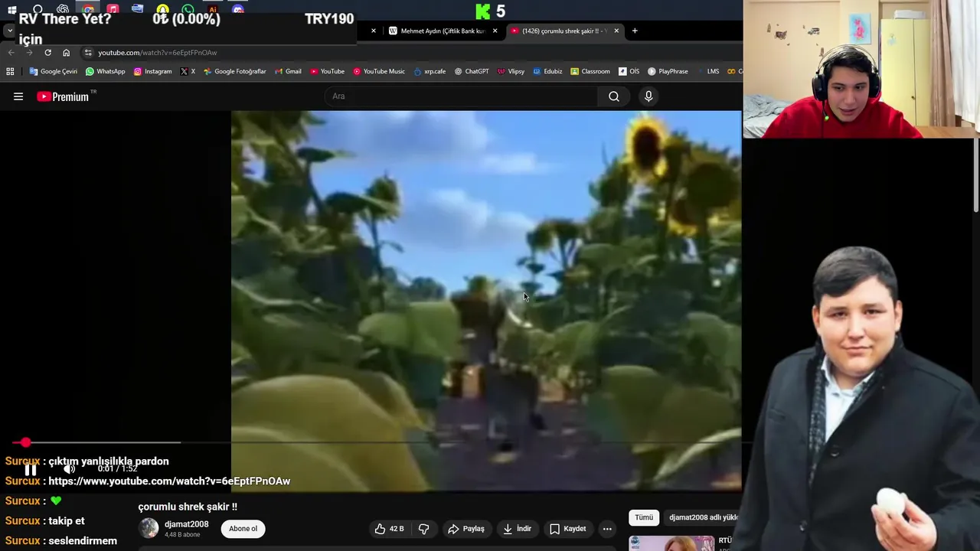
Task: Subscribe with the Abone ol button
Action: point(243,529)
